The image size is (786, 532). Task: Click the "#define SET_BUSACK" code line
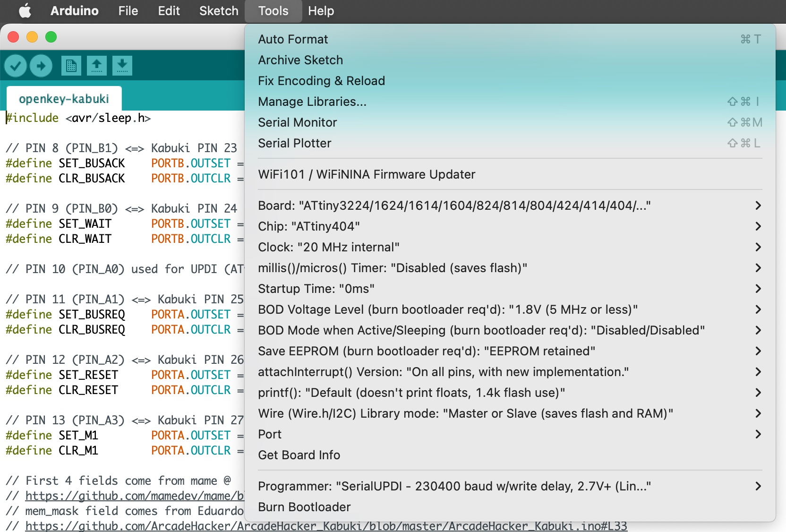[125, 163]
